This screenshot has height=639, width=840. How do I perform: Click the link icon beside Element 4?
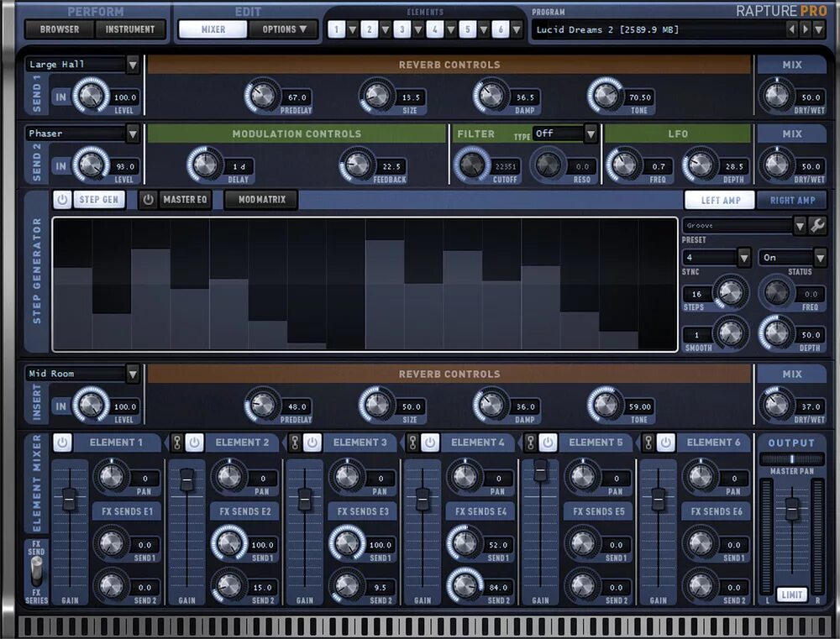click(x=412, y=443)
